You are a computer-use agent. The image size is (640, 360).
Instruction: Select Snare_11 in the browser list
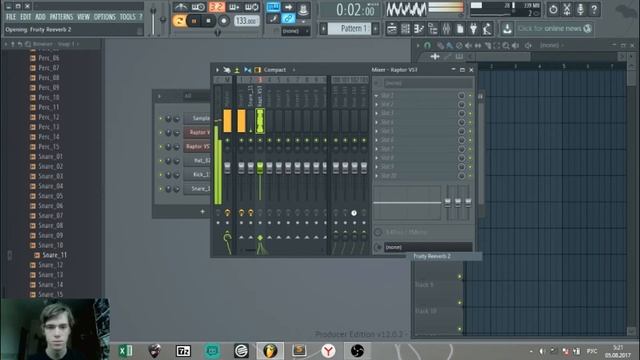(55, 255)
